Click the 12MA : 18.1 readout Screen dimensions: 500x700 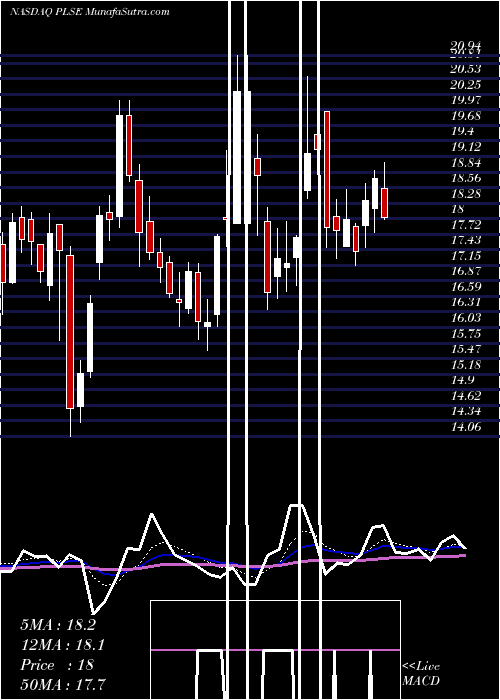coord(61,645)
